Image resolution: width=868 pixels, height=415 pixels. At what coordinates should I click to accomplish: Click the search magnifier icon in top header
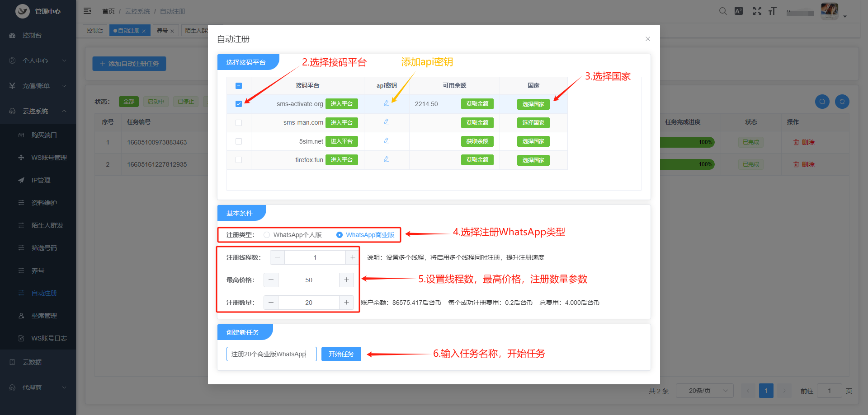click(723, 11)
